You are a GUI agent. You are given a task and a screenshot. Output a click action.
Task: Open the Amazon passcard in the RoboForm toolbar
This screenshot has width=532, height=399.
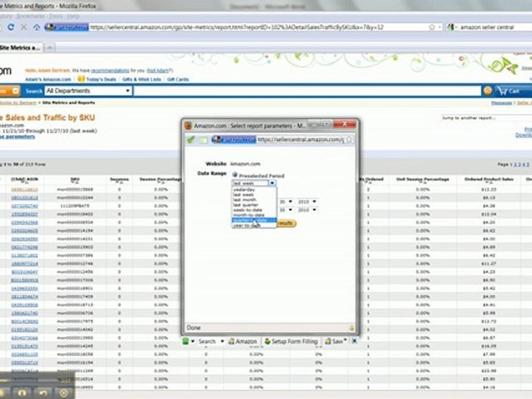click(243, 341)
